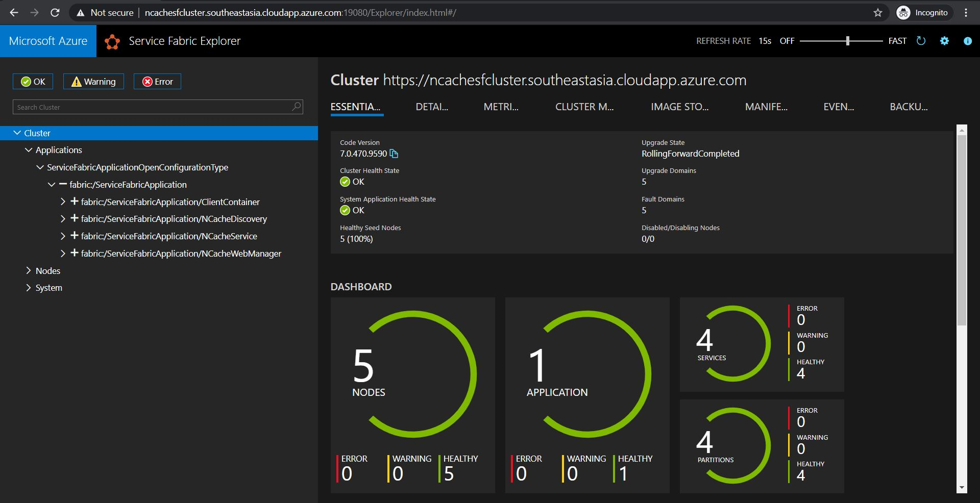Click the Microsoft Azure brand link
This screenshot has width=980, height=503.
point(48,41)
